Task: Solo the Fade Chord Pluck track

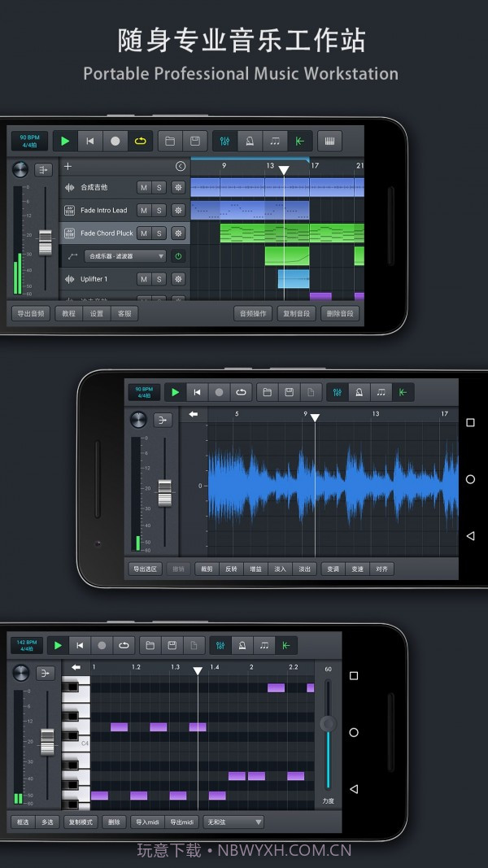Action: click(159, 233)
